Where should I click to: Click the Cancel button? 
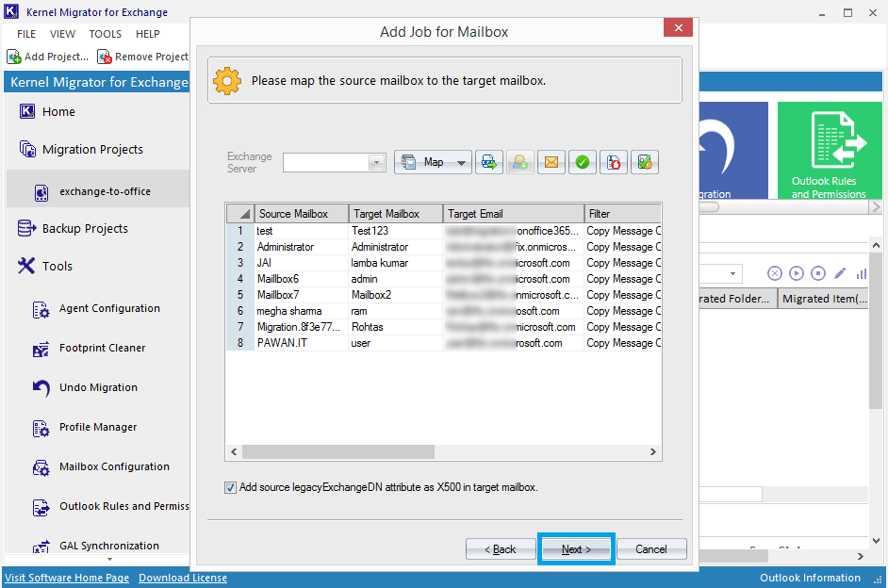651,549
